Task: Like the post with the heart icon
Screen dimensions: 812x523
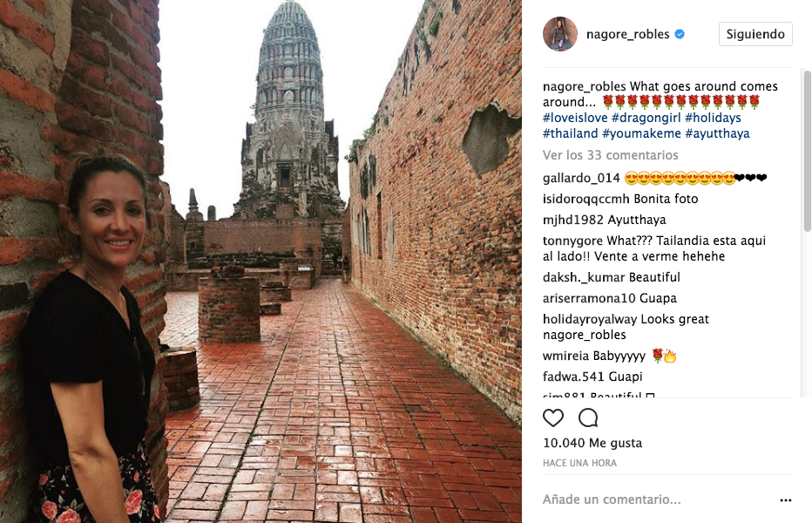Action: pos(552,418)
